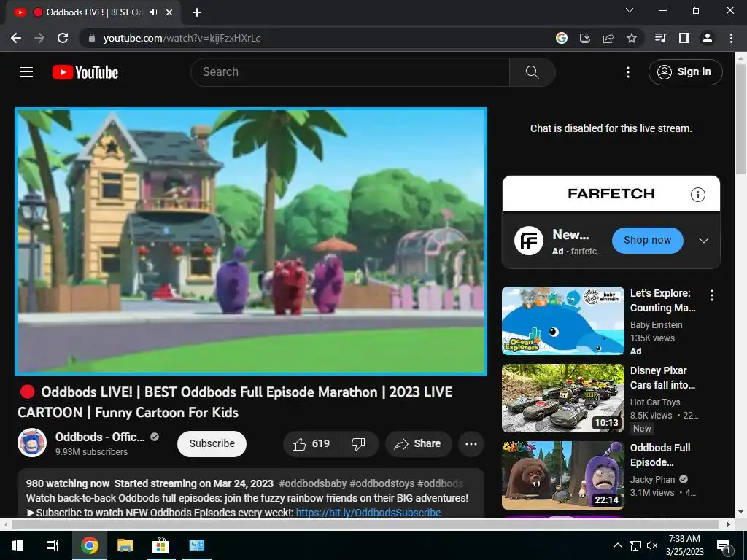Expand the Farfetch ad chevron
Viewport: 747px width, 560px height.
pyautogui.click(x=704, y=241)
